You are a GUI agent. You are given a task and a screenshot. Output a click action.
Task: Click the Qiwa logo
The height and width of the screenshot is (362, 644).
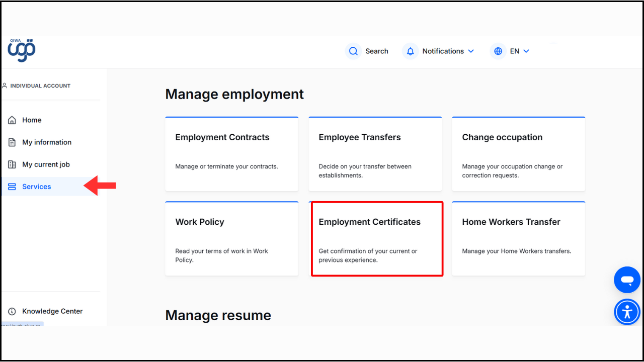(22, 50)
